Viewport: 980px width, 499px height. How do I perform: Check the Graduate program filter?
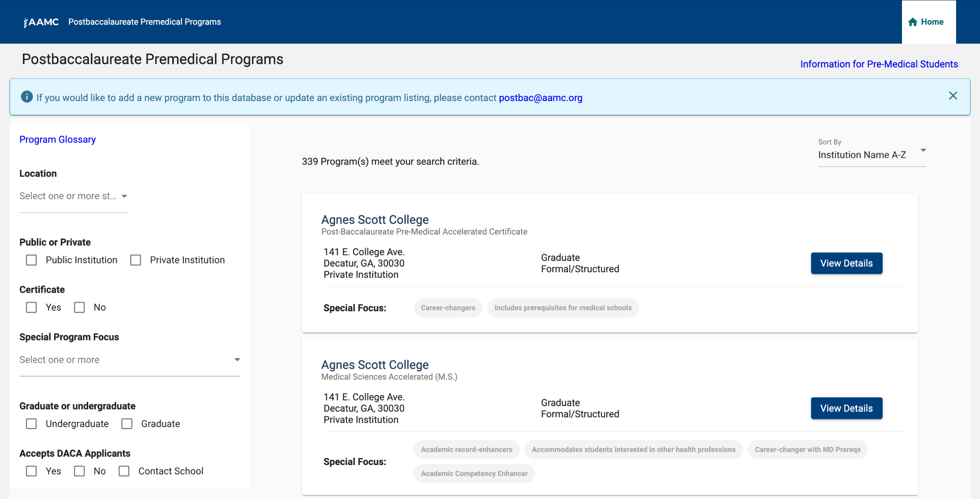127,423
